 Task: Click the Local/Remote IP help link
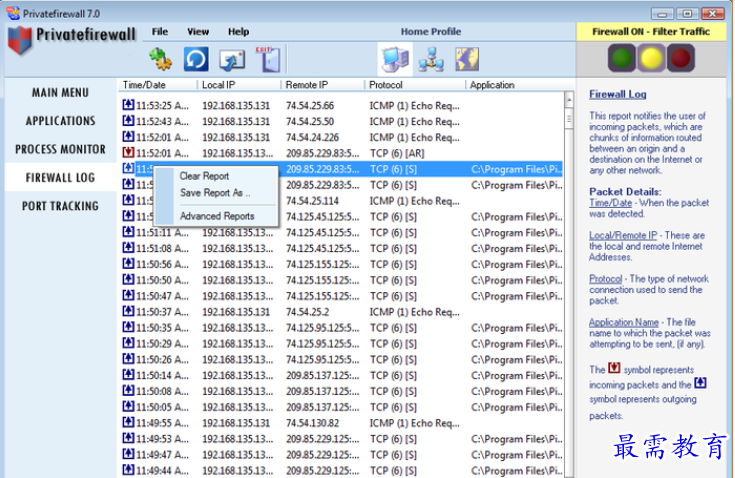click(x=623, y=235)
